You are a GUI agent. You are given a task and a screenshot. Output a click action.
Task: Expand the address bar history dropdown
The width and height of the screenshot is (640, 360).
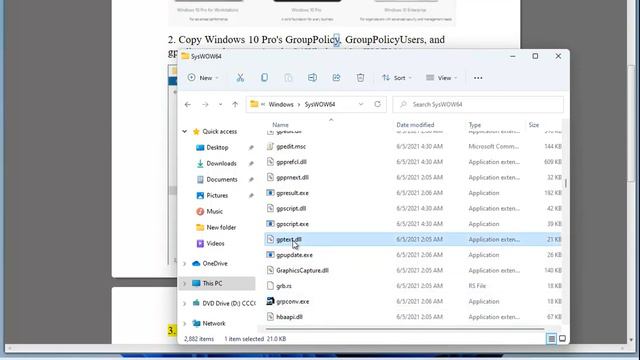[x=361, y=104]
